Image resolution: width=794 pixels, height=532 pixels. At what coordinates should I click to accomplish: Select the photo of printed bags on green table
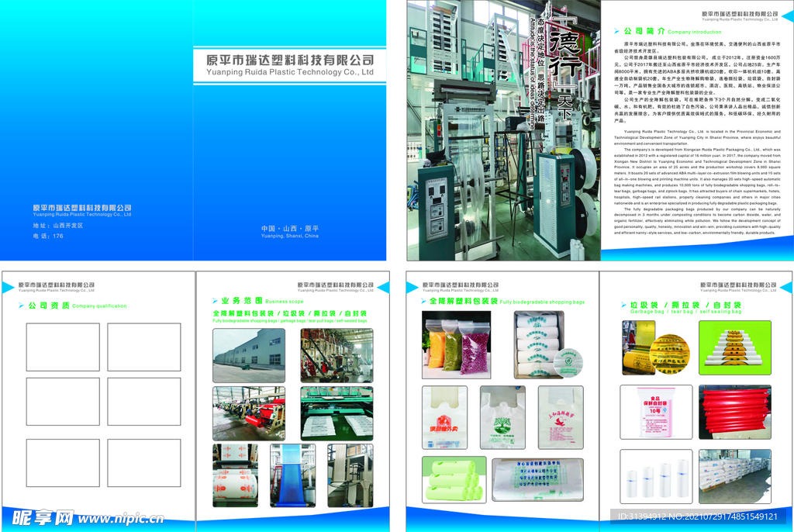pyautogui.click(x=337, y=413)
